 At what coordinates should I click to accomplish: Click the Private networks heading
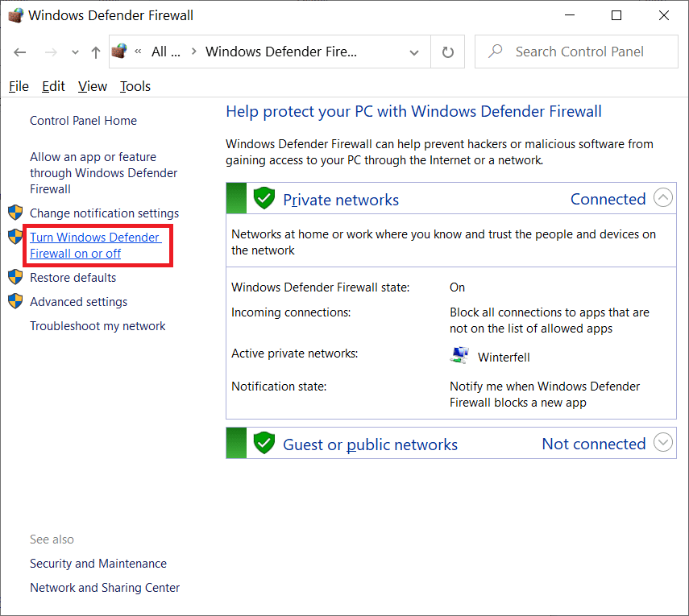341,200
